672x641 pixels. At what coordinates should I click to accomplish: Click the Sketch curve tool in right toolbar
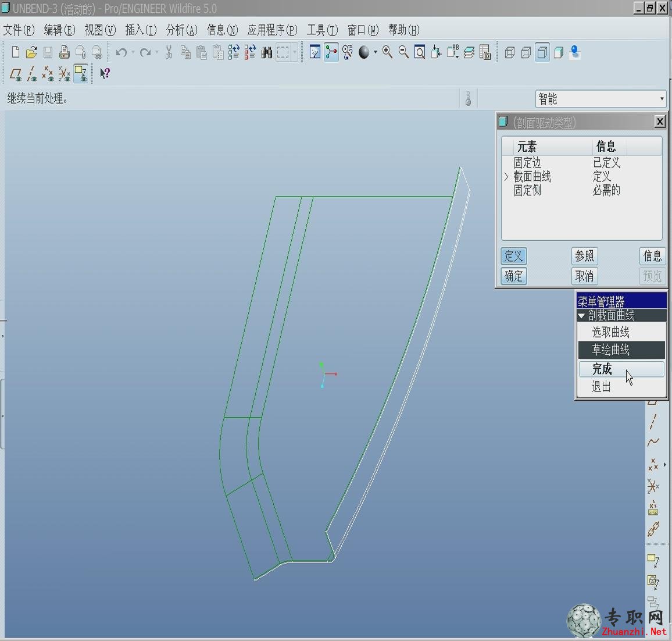(653, 442)
